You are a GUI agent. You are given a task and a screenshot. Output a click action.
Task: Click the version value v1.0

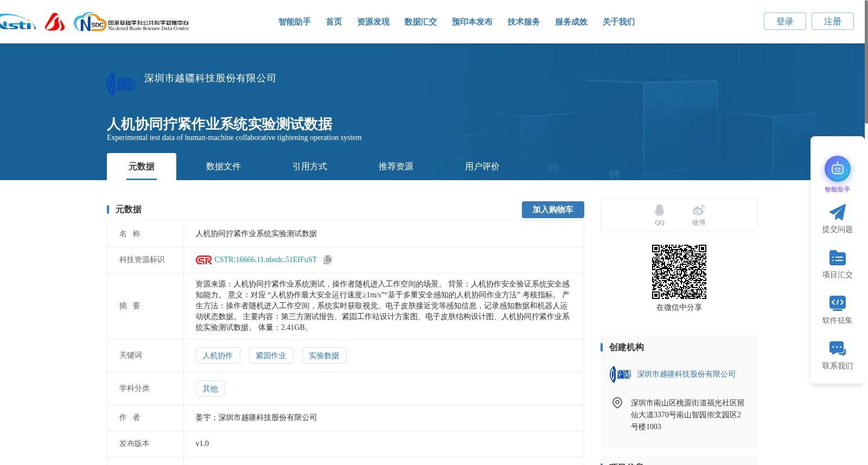pos(202,444)
